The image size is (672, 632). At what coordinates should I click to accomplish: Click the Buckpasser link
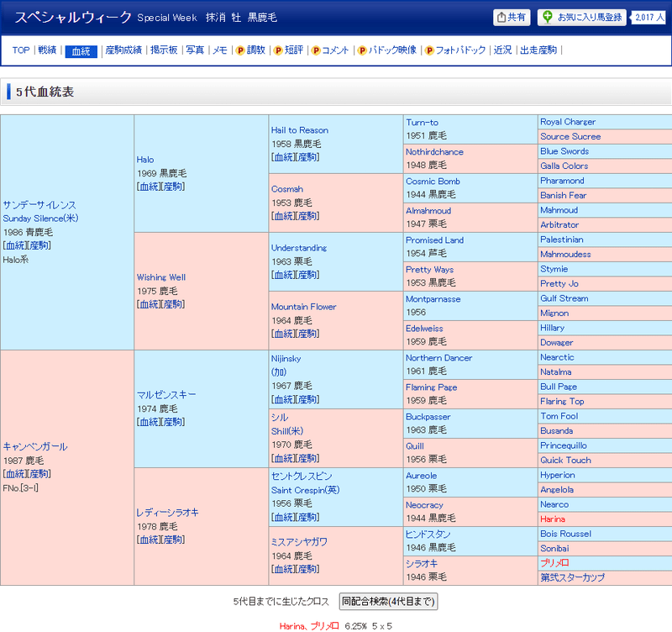click(x=428, y=417)
